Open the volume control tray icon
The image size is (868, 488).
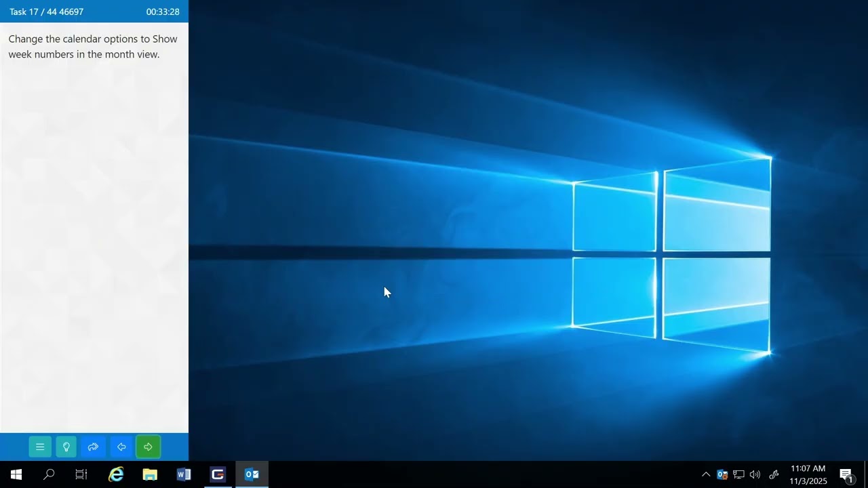(755, 474)
